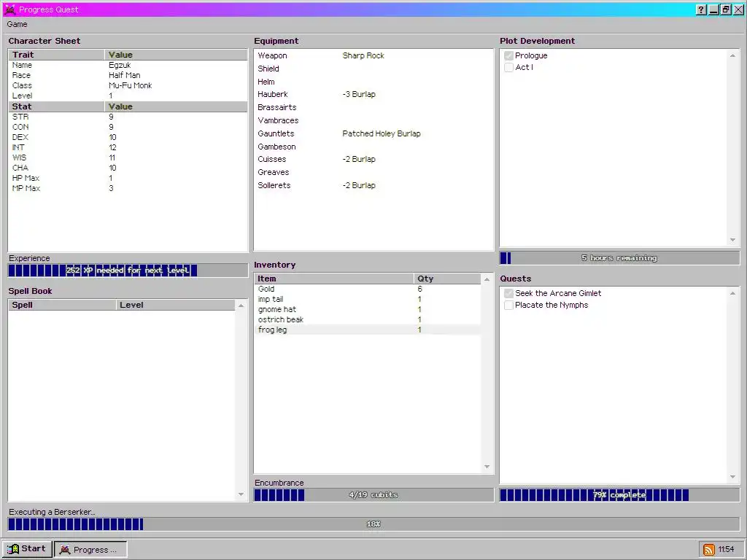Click the Qty column header
The width and height of the screenshot is (747, 560).
click(x=447, y=279)
